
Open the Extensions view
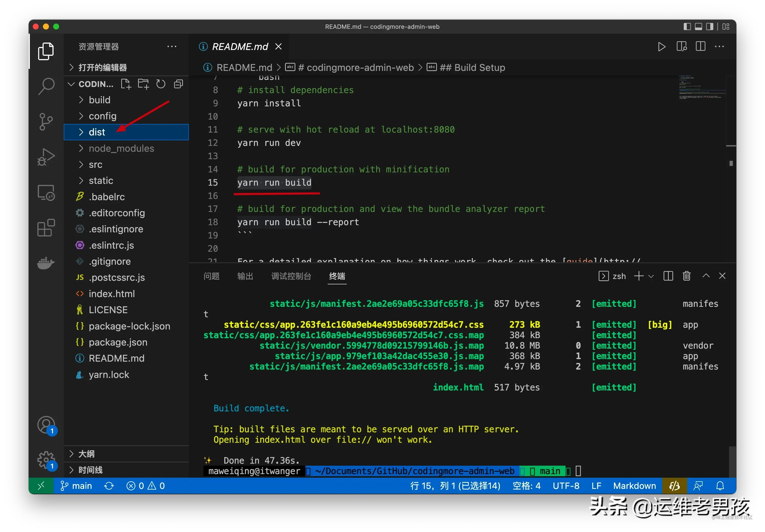[46, 228]
